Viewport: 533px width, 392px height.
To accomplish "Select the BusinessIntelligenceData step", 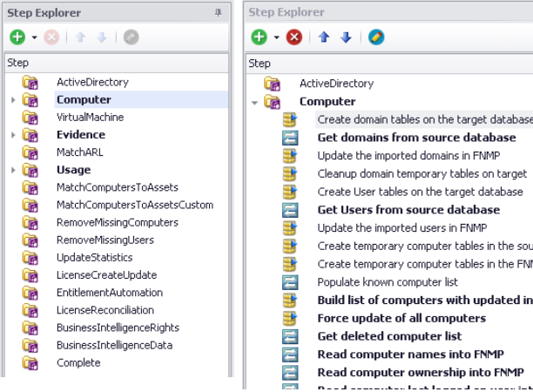I will pyautogui.click(x=116, y=345).
